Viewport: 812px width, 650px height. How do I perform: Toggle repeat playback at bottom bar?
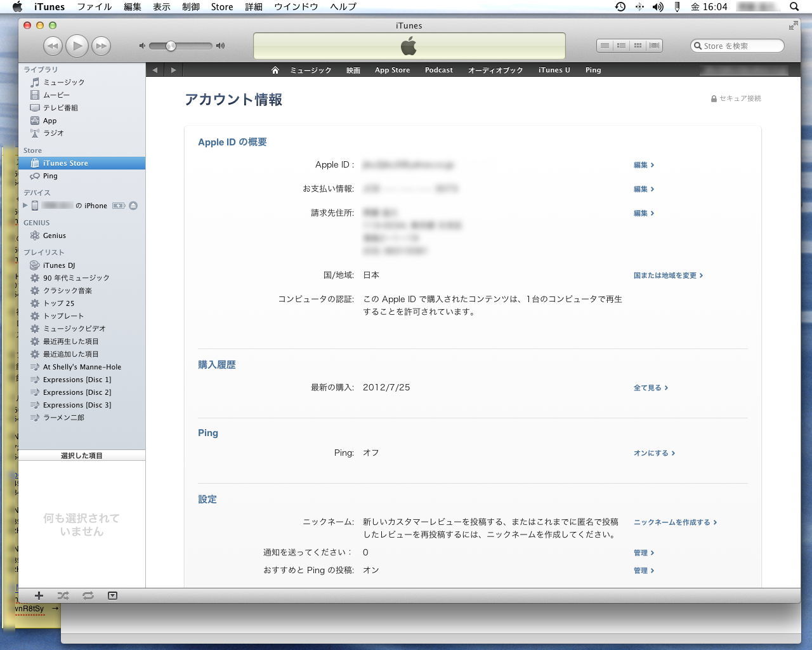(x=88, y=595)
